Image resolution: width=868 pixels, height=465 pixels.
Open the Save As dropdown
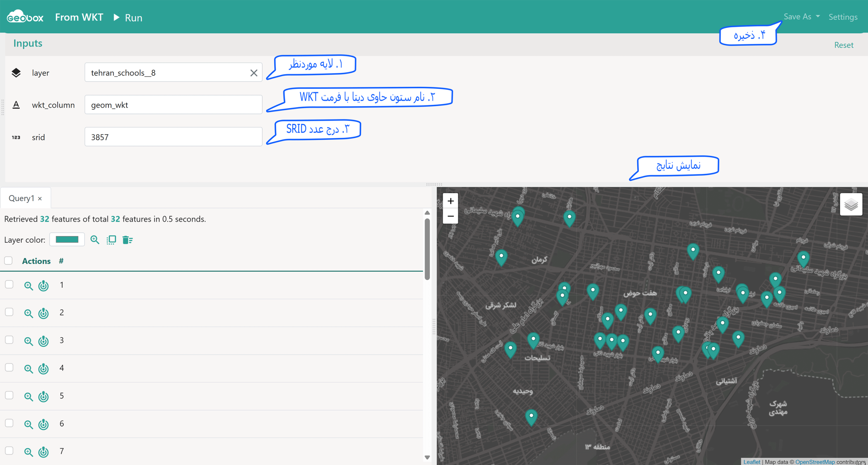pyautogui.click(x=802, y=17)
